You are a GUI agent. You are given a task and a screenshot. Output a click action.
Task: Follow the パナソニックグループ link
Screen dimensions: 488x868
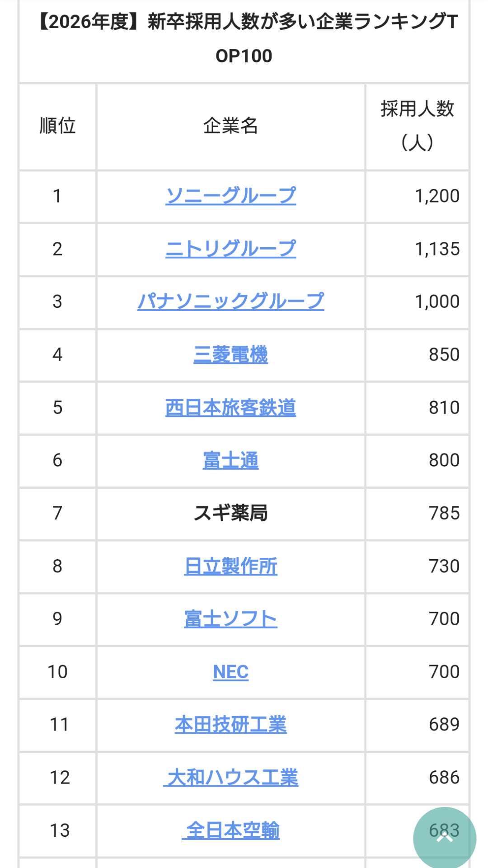pyautogui.click(x=230, y=302)
